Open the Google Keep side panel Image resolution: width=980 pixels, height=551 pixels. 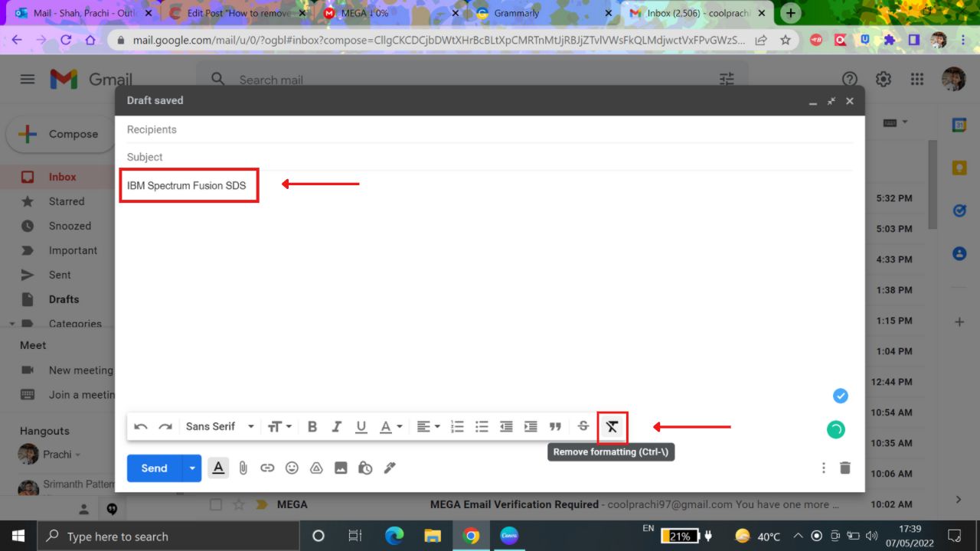[x=959, y=168]
